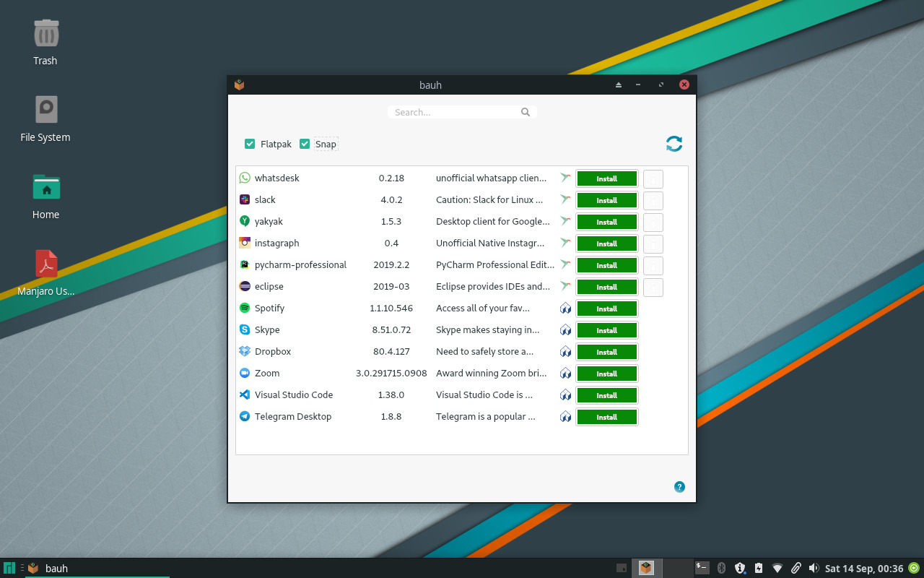Click the 'yakyak' name text
Viewport: 924px width, 578px height.
tap(269, 221)
